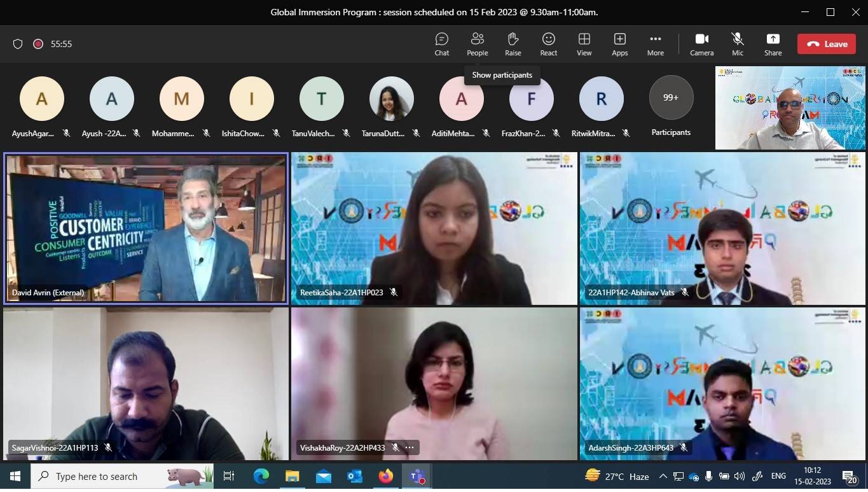Open File Explorer from the taskbar
This screenshot has width=868, height=492.
292,476
